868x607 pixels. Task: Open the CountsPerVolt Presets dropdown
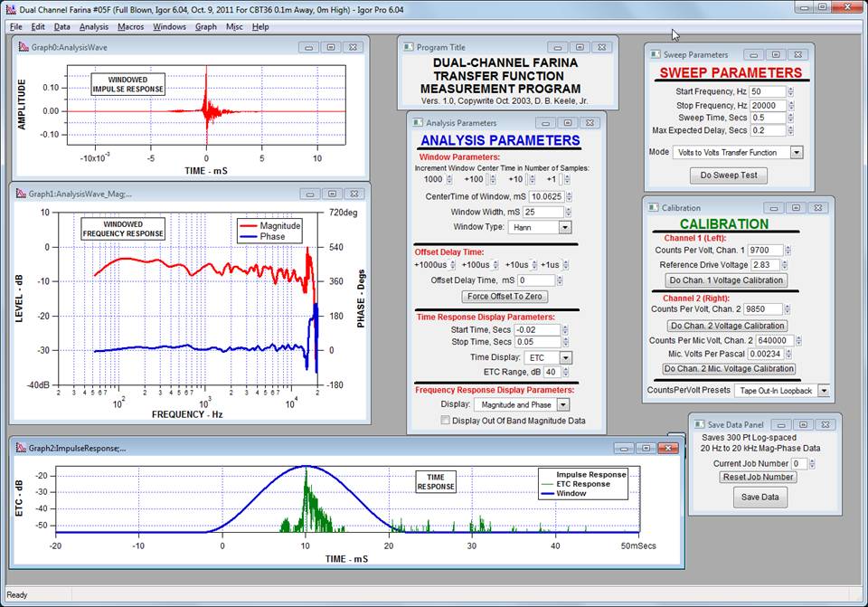click(x=824, y=391)
